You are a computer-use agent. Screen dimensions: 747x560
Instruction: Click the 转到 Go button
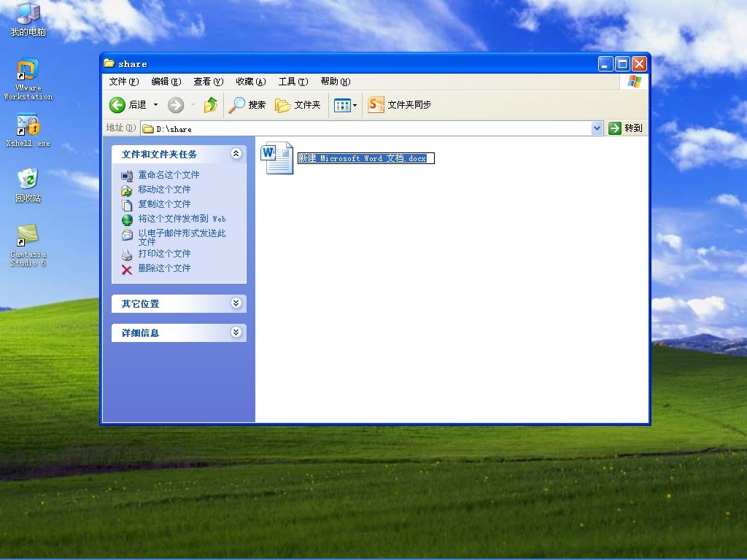[x=626, y=128]
